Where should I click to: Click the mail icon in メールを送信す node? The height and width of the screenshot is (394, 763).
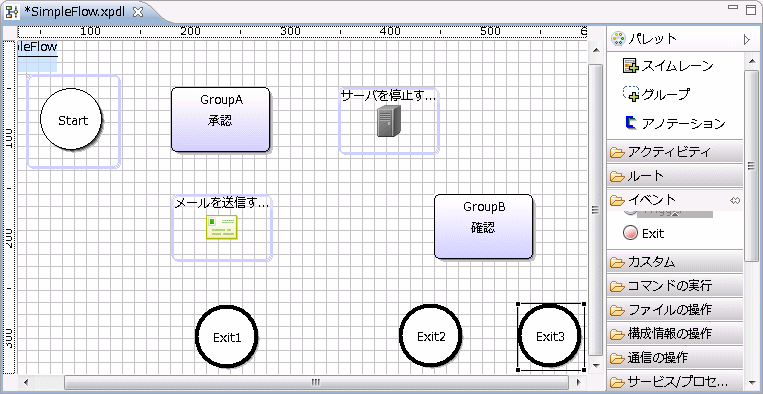221,227
